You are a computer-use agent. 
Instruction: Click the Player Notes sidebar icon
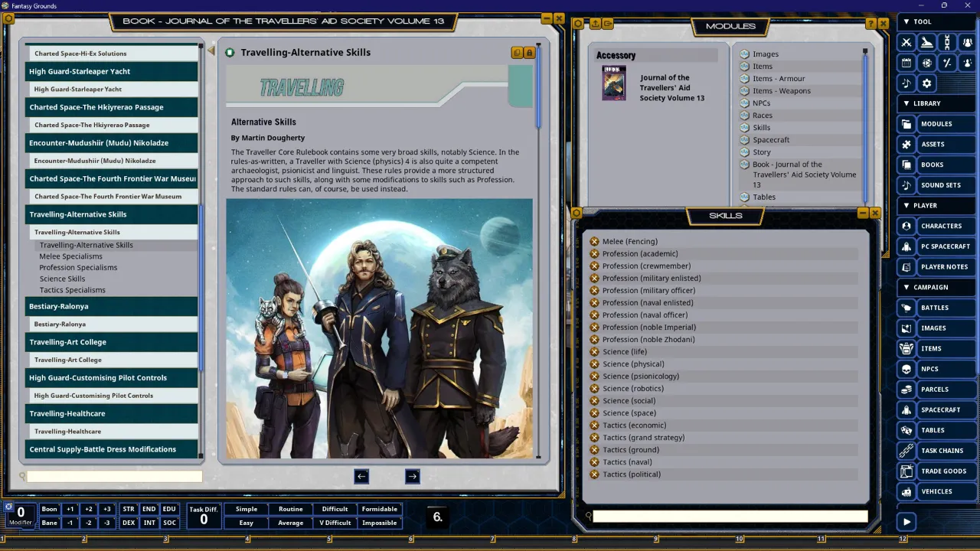(906, 267)
